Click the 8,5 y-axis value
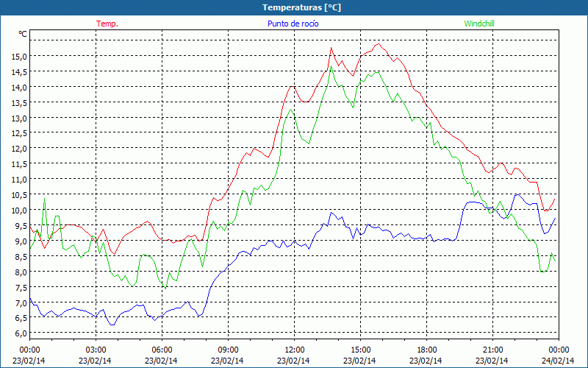Screen dimensions: 588x368 21,256
